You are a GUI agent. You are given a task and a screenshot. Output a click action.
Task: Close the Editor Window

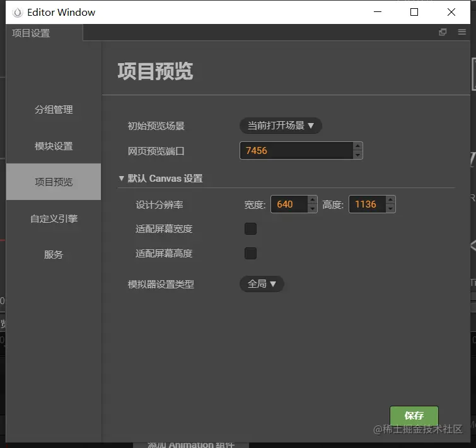pyautogui.click(x=451, y=12)
